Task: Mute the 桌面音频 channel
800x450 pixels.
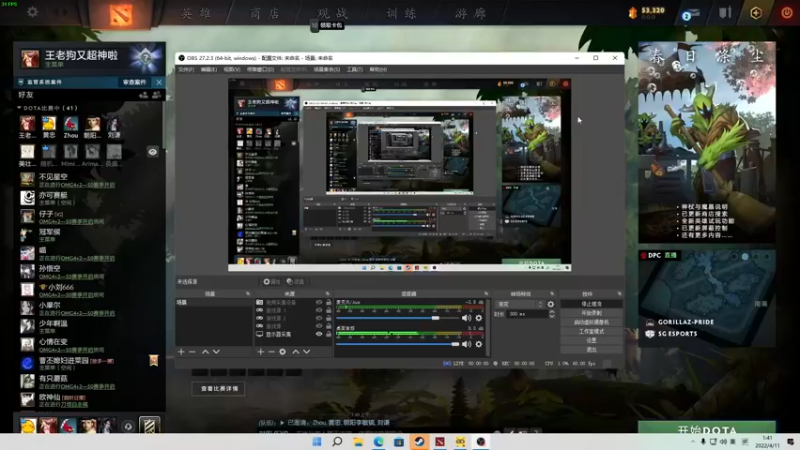Action: (x=466, y=344)
